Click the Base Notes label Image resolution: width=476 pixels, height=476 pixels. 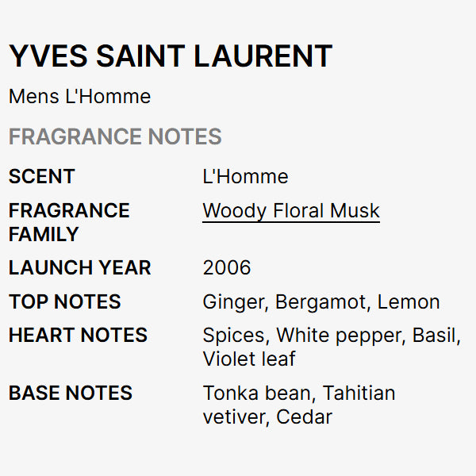(71, 393)
